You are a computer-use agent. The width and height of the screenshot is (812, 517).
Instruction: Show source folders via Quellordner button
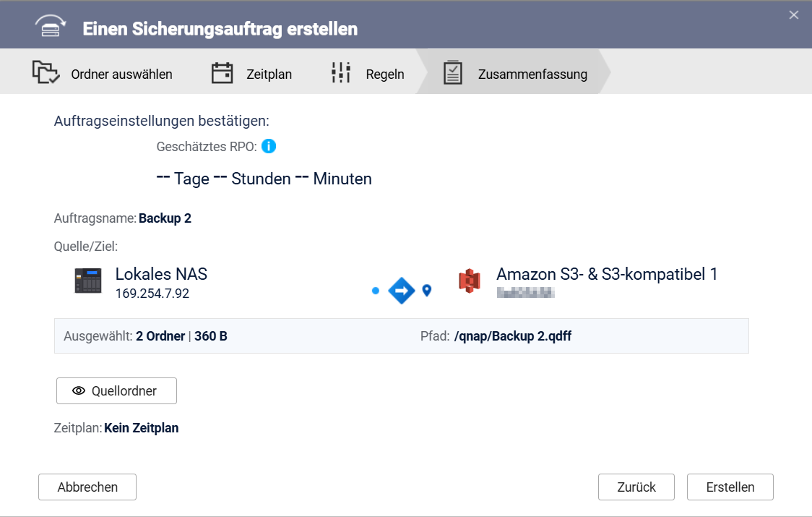116,391
